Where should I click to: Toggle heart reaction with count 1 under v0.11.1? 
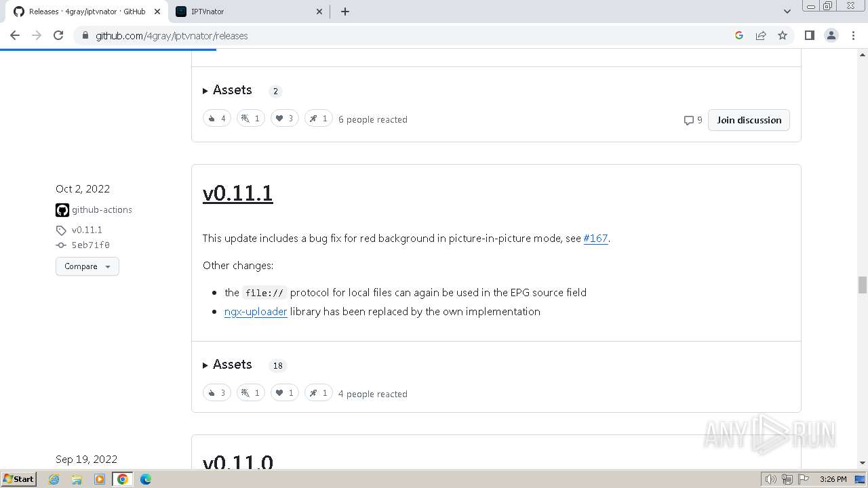285,393
